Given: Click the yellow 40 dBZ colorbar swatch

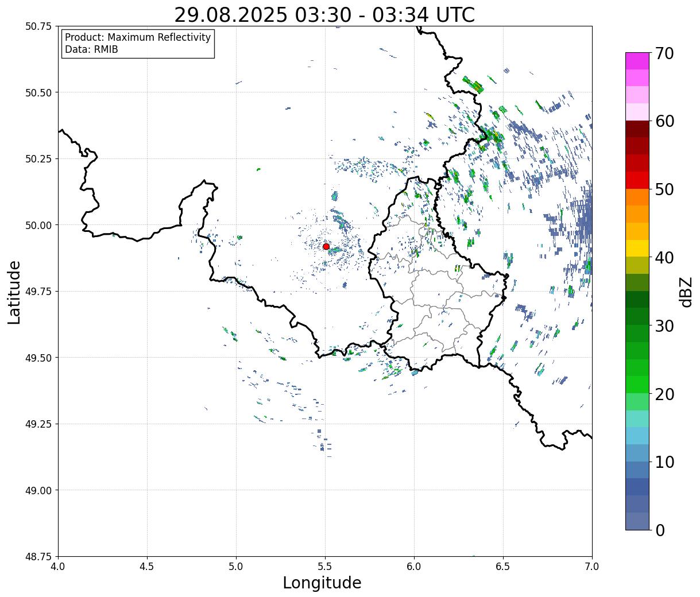Looking at the screenshot, I should tap(637, 249).
